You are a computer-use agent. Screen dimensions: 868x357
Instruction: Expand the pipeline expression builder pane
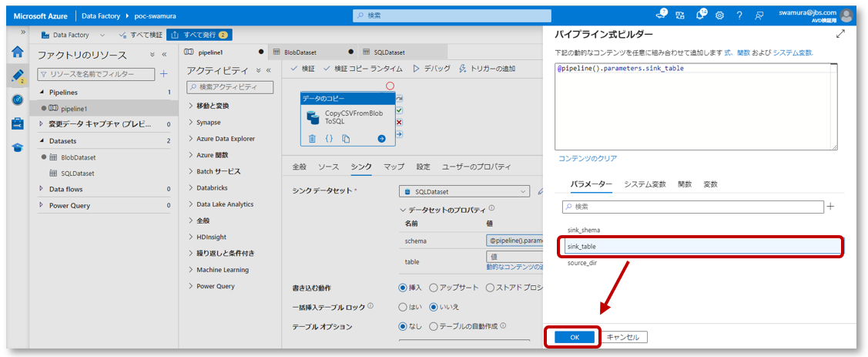tap(840, 34)
